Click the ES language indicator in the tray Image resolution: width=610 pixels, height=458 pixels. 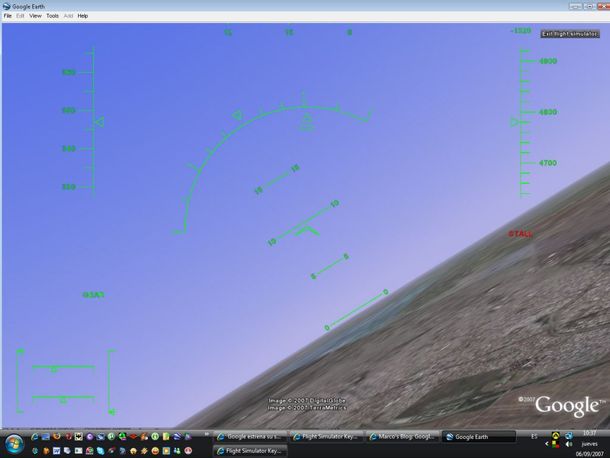[533, 437]
